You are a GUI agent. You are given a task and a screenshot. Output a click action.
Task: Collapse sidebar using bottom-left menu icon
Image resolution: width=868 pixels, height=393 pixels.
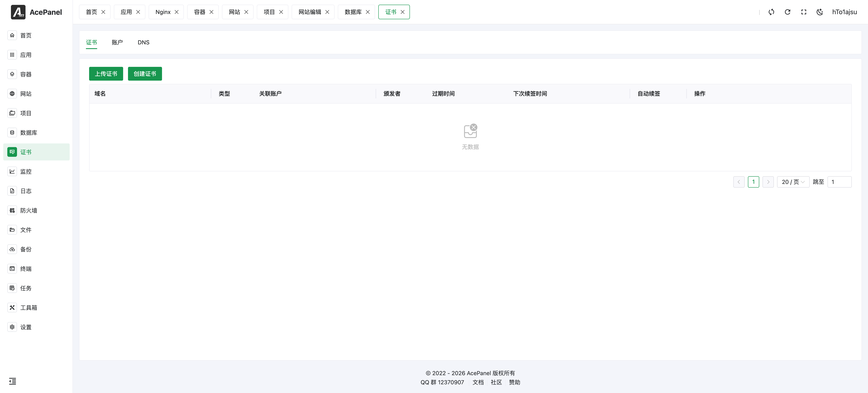pyautogui.click(x=13, y=381)
